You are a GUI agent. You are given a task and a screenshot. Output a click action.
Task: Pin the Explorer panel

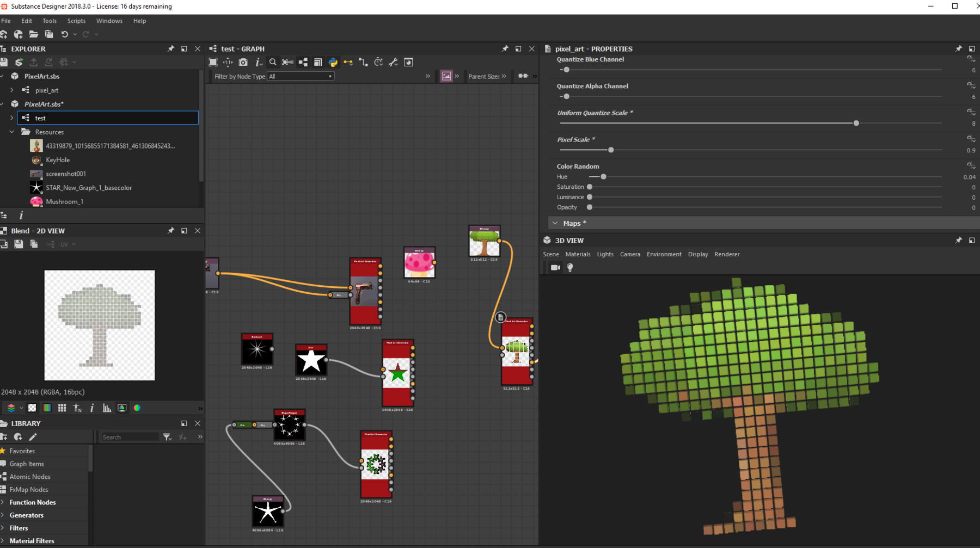point(171,48)
